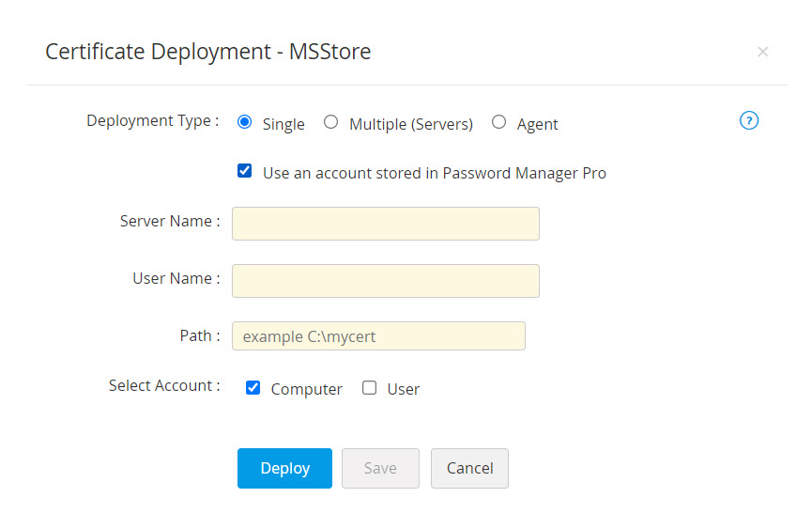The width and height of the screenshot is (812, 529).
Task: Enable the User account checkbox
Action: tap(369, 387)
